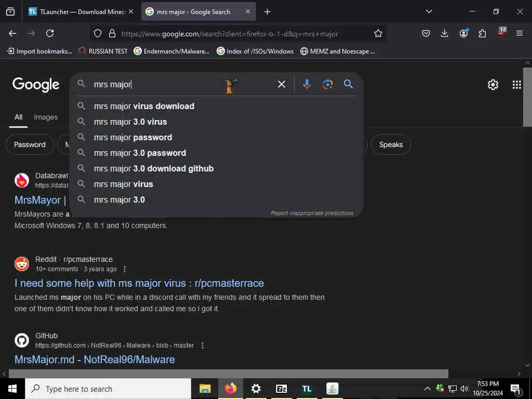Image resolution: width=532 pixels, height=399 pixels.
Task: Open Reddit ms major virus help result
Action: click(139, 283)
